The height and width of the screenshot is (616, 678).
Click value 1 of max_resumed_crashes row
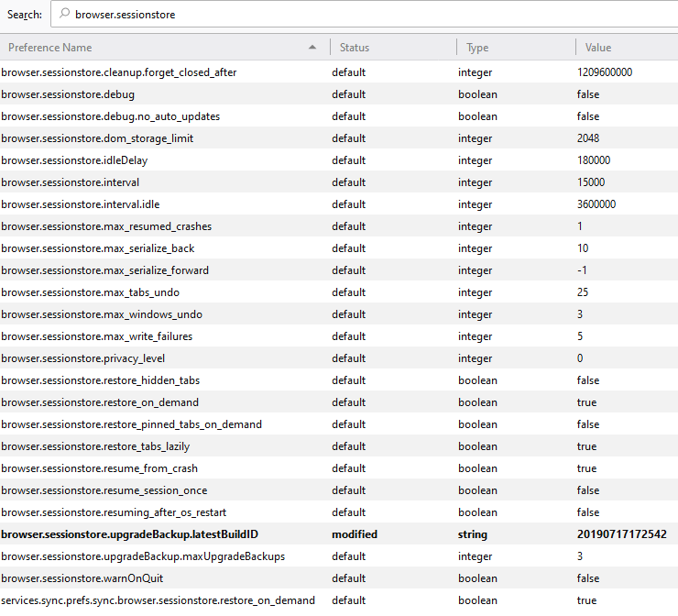tap(579, 226)
